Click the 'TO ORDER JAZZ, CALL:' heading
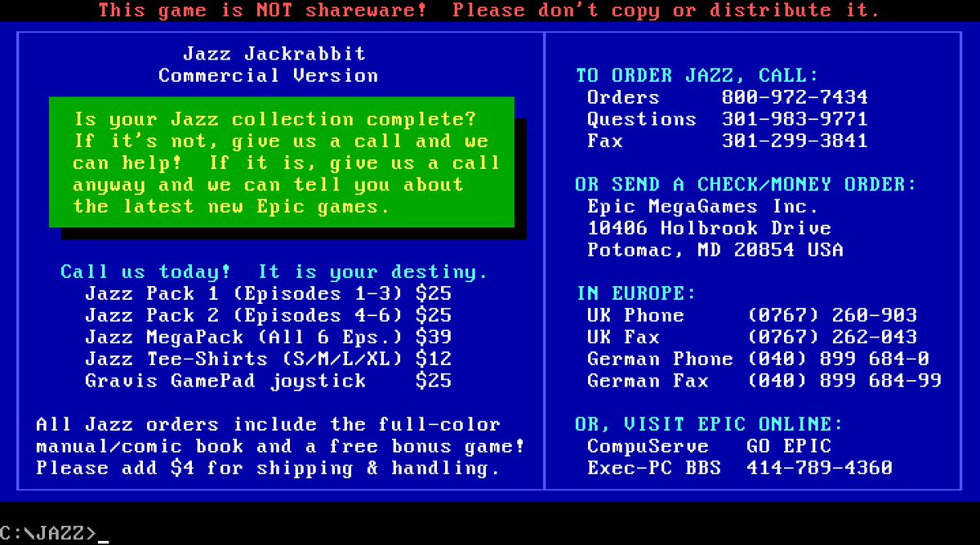Viewport: 980px width, 545px height. [x=697, y=76]
